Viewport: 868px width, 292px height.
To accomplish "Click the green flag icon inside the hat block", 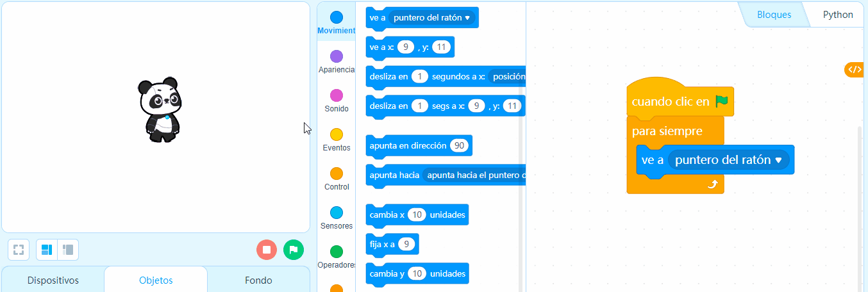I will tap(722, 101).
